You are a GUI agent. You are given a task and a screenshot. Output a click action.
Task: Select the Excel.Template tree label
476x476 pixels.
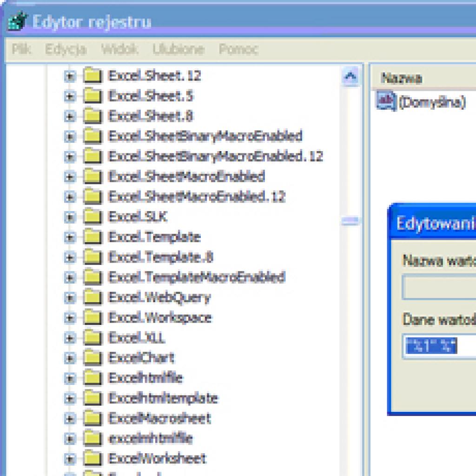(154, 237)
